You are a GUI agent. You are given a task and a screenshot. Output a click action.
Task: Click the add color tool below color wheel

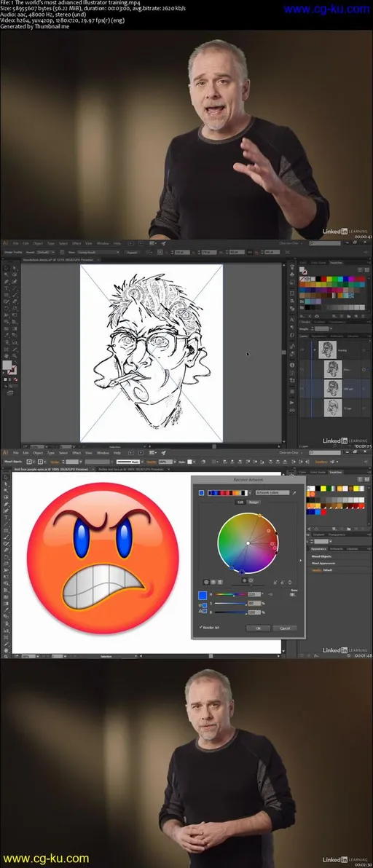point(275,583)
